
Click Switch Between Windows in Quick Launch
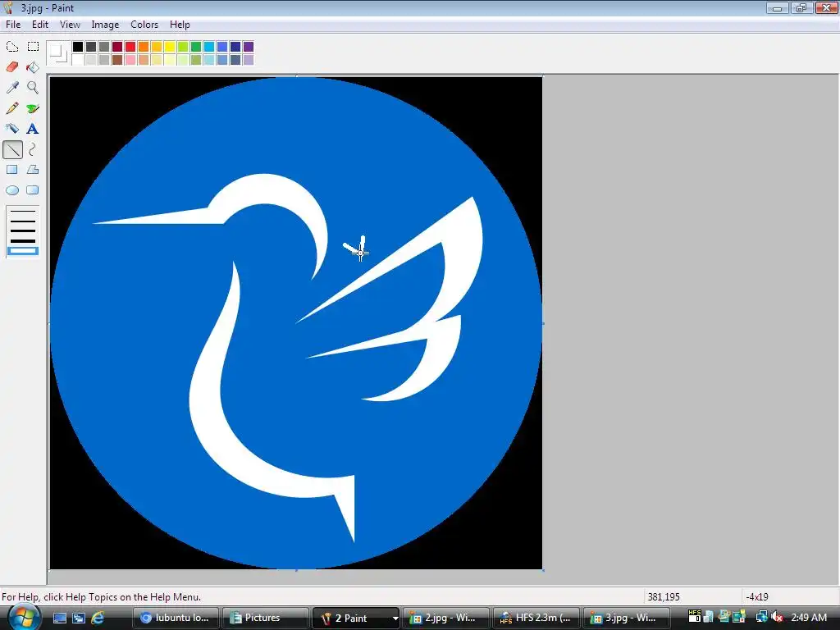[x=79, y=618]
